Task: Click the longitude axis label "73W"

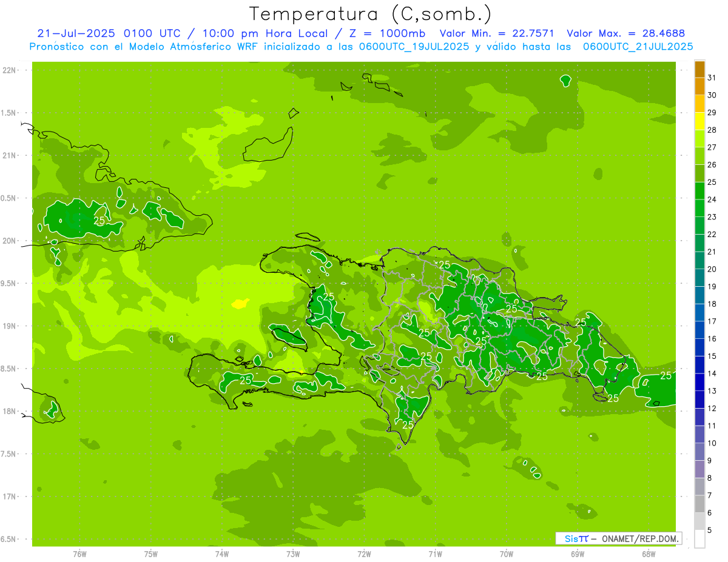Action: tap(293, 554)
